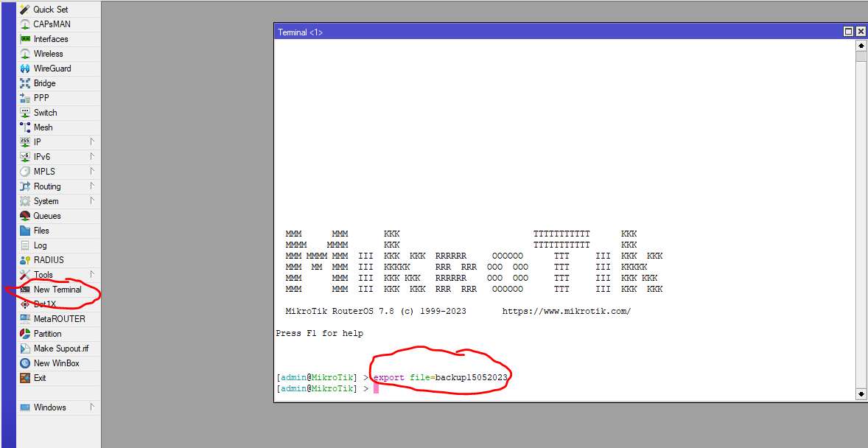
Task: Click scroll down arrow in Terminal window
Action: 861,393
